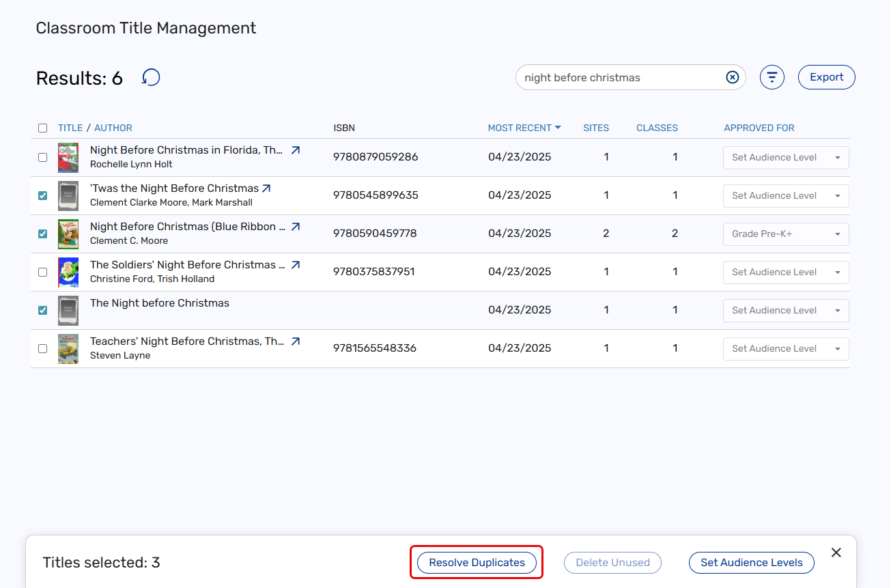Refresh results with the circular arrow icon
Viewport: 891px width, 588px height.
151,78
